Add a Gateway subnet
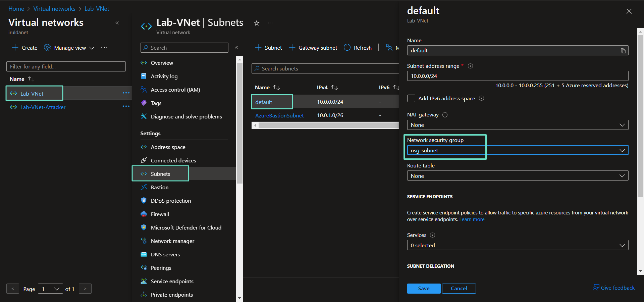The width and height of the screenshot is (644, 302). pyautogui.click(x=313, y=48)
